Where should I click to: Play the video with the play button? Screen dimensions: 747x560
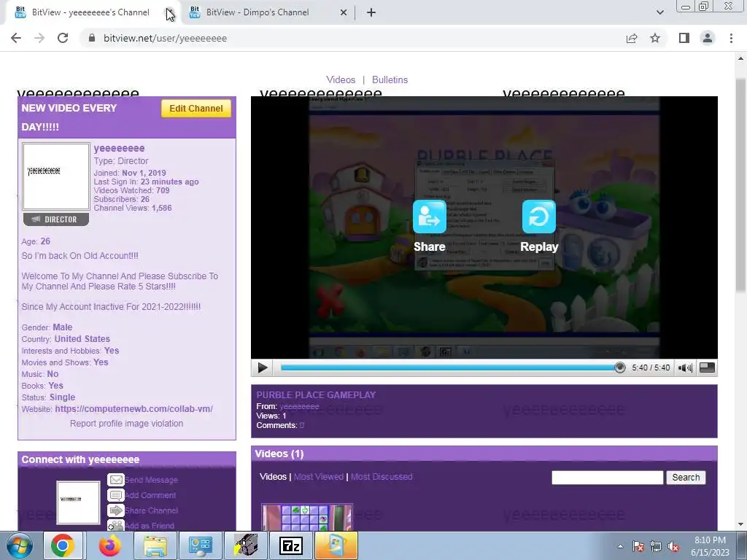(263, 367)
